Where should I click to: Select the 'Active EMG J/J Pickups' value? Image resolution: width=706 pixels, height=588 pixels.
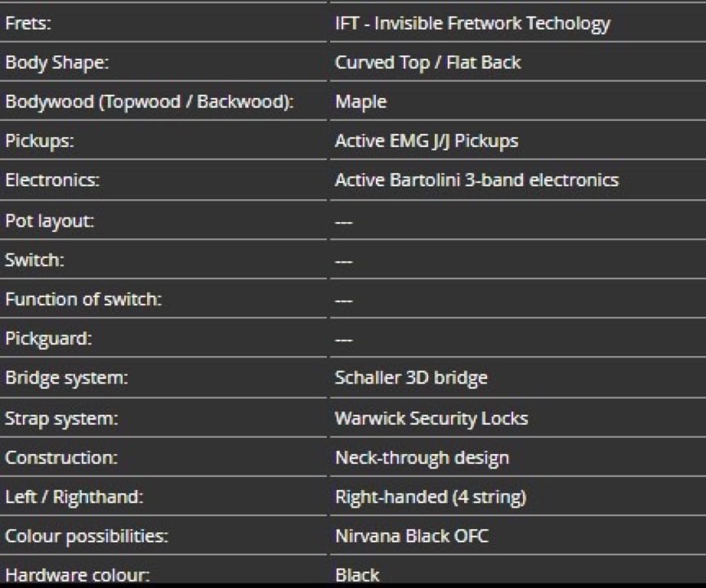426,141
